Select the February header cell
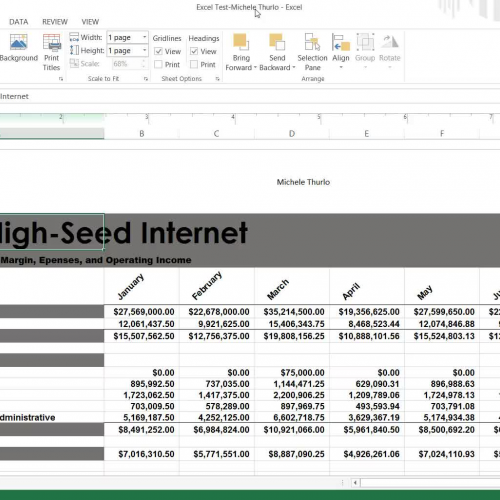 pyautogui.click(x=217, y=286)
